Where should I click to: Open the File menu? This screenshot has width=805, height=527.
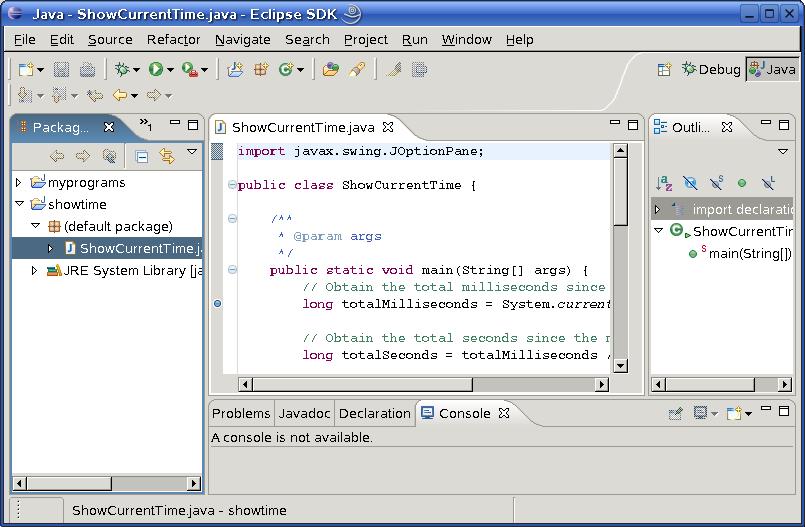tap(25, 40)
